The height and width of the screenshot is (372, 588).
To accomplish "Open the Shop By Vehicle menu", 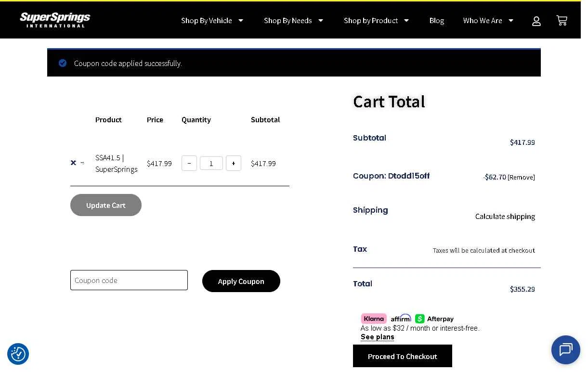I will [207, 20].
